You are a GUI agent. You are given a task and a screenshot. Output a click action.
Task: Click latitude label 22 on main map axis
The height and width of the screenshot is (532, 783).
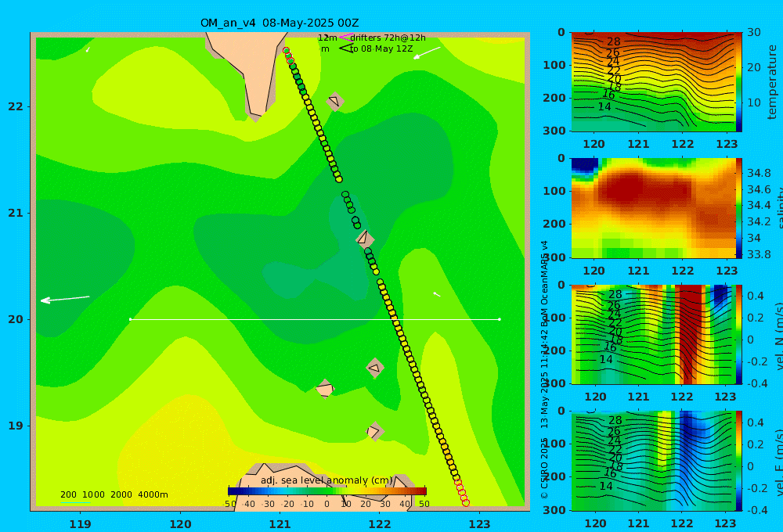click(16, 107)
